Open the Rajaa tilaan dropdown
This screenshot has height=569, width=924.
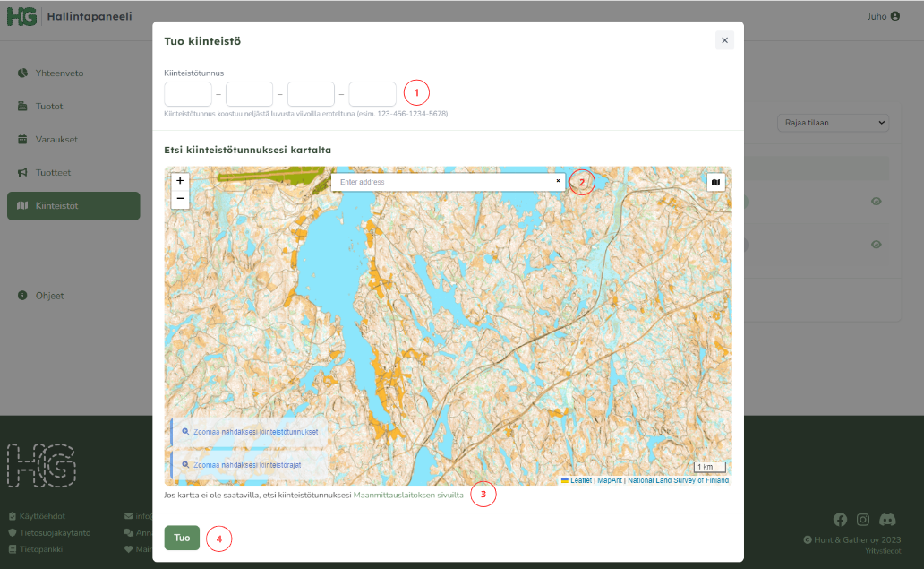click(x=833, y=123)
